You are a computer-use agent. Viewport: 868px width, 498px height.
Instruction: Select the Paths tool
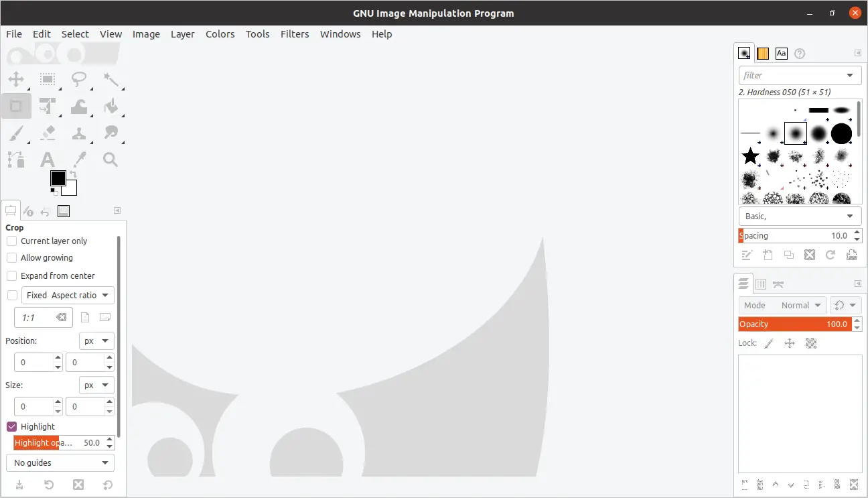tap(16, 160)
